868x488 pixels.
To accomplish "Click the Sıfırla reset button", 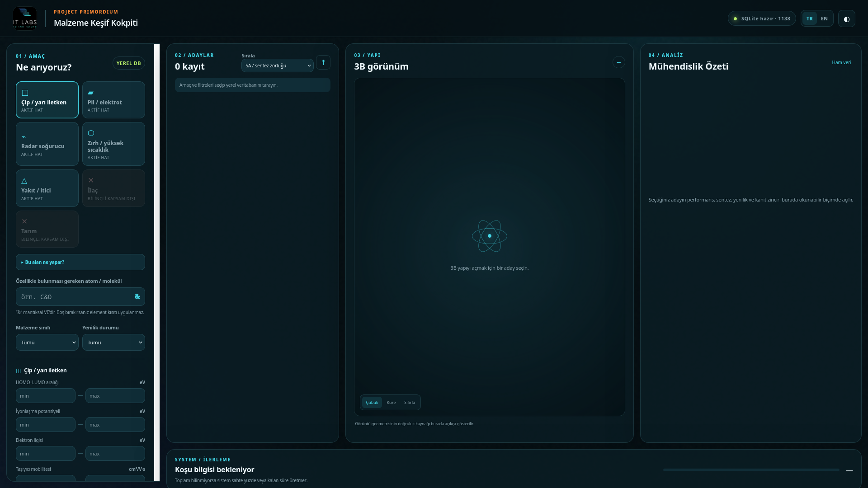I will 410,403.
